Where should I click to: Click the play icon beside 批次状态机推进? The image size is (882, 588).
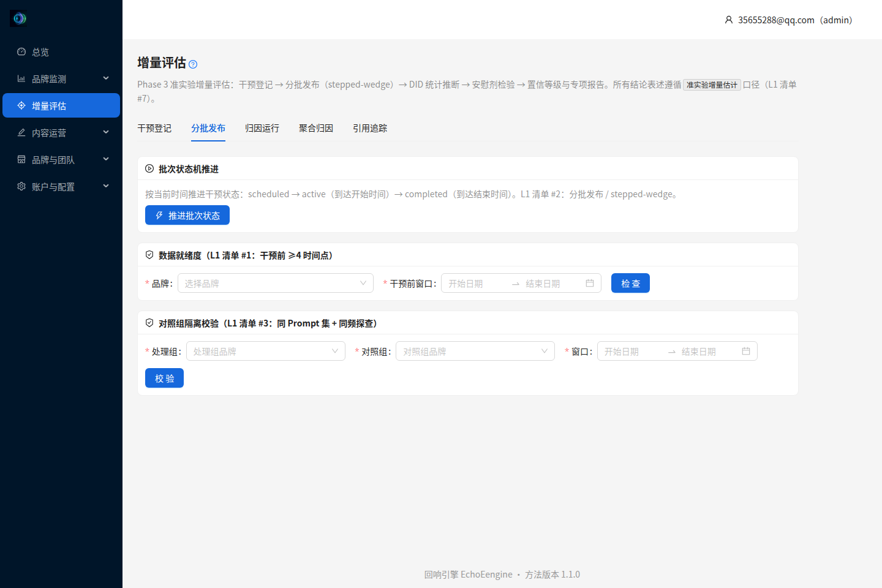point(149,168)
